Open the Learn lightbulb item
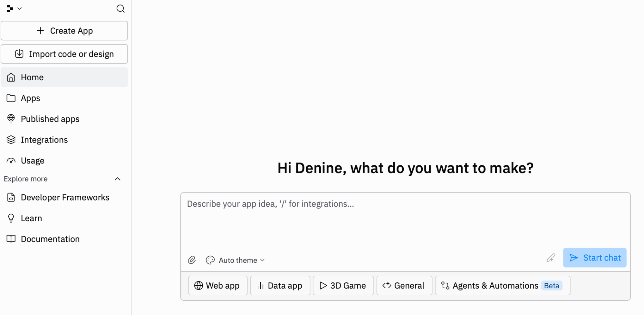 31,218
